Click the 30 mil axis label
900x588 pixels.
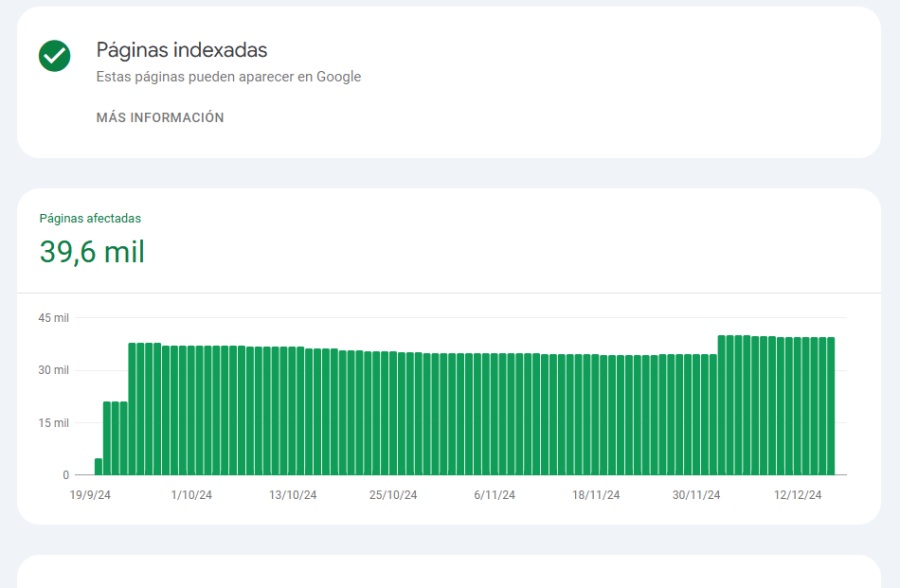[x=53, y=370]
